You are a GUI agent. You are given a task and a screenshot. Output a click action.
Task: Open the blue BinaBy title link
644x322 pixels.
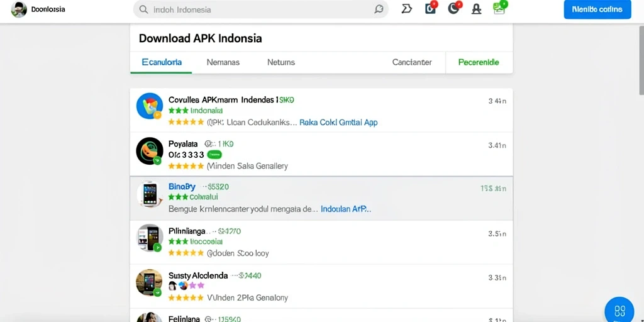pyautogui.click(x=182, y=187)
